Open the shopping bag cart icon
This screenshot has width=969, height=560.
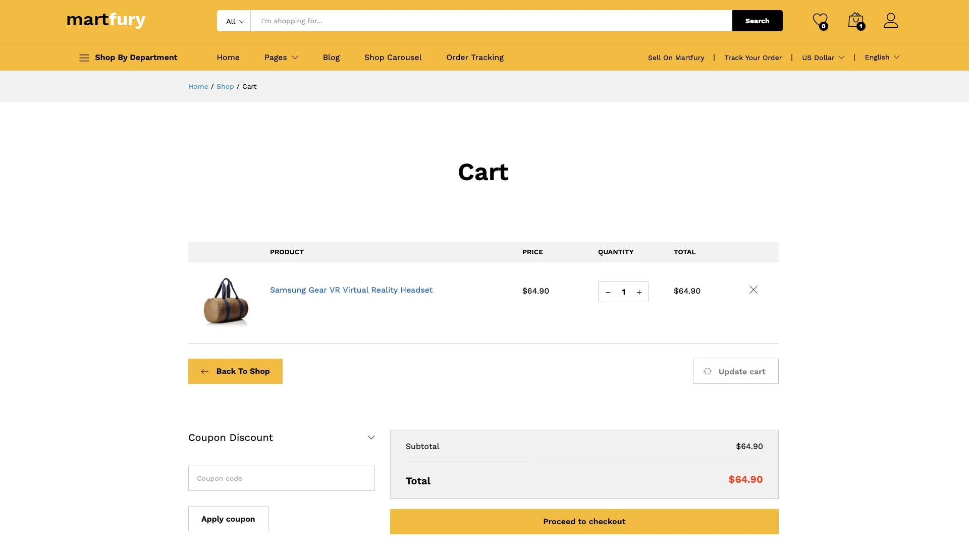coord(856,21)
